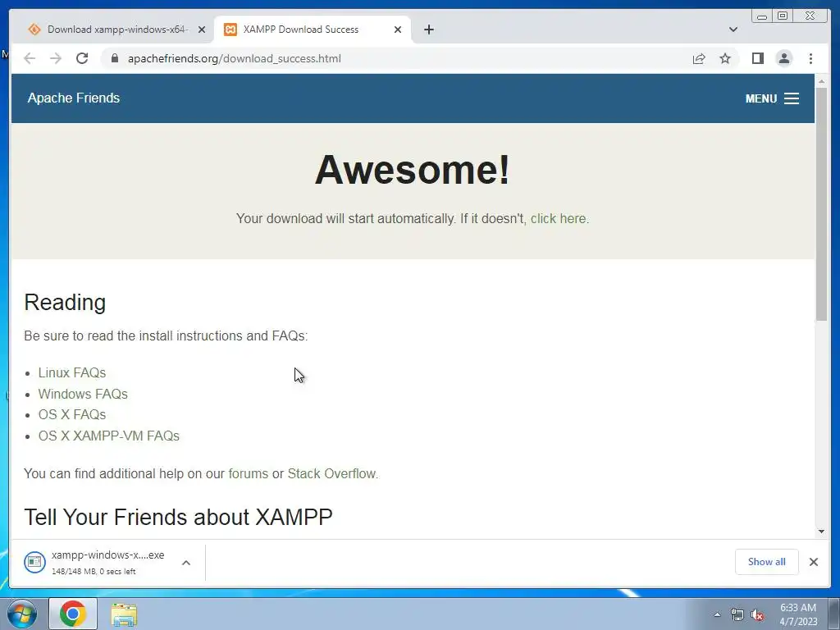The image size is (840, 630).
Task: Open downloaded xampp-windows exe file
Action: (x=107, y=555)
